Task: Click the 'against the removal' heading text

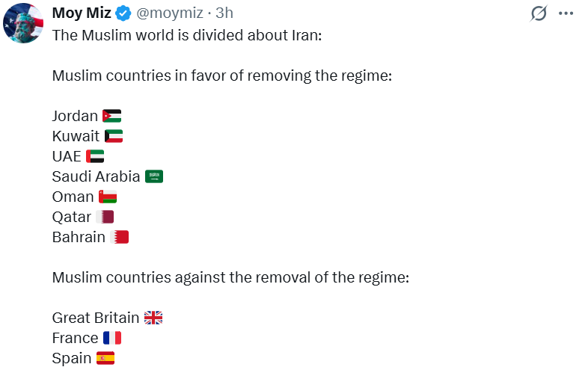Action: tap(231, 277)
